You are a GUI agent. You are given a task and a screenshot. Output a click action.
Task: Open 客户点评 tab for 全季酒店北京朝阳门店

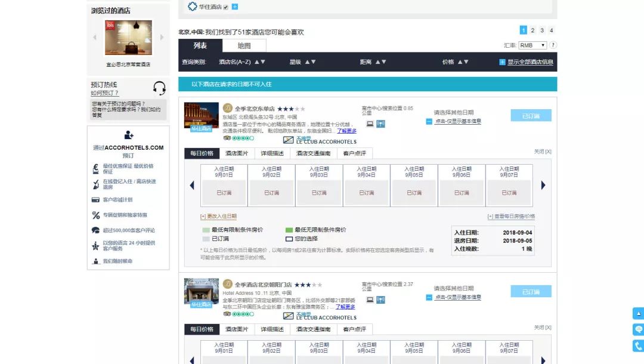354,329
